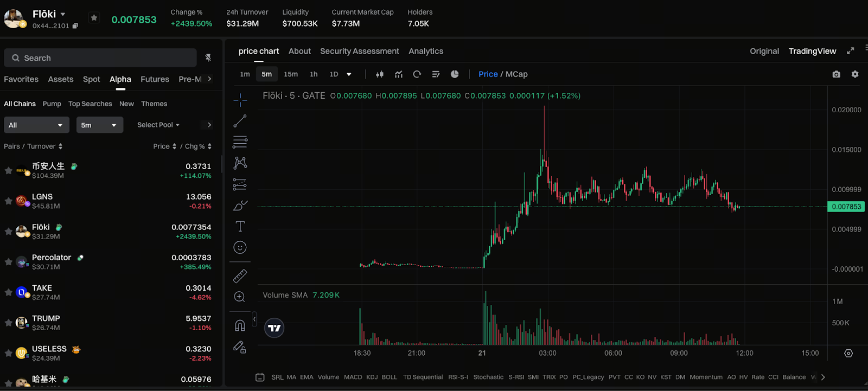Favorite Flōki with the header star
This screenshot has height=391, width=868.
pos(94,18)
